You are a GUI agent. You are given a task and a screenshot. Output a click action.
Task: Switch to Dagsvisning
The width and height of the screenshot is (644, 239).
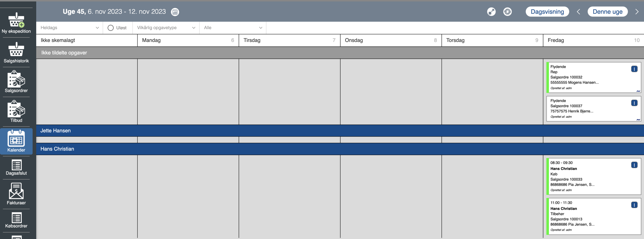pyautogui.click(x=547, y=12)
